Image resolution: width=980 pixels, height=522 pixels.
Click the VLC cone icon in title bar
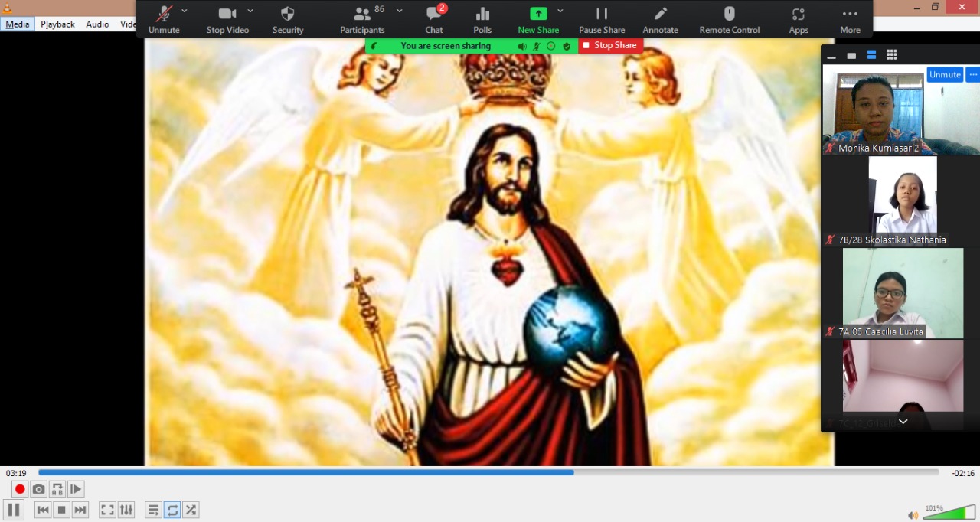pos(8,8)
